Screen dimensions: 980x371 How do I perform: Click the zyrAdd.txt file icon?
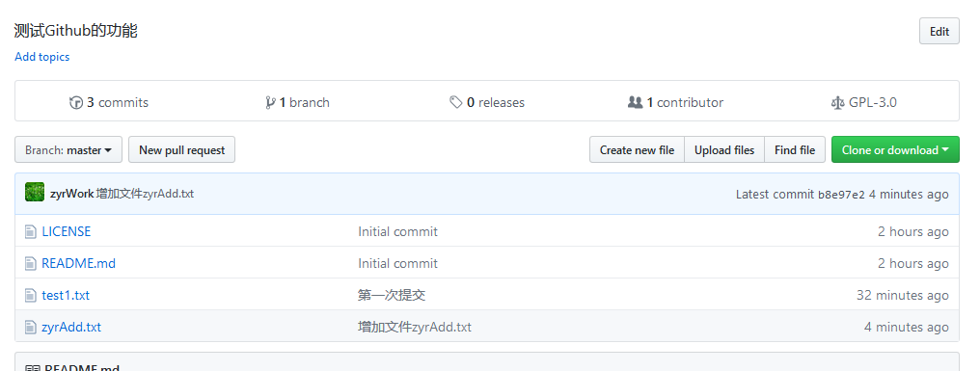[x=31, y=328]
